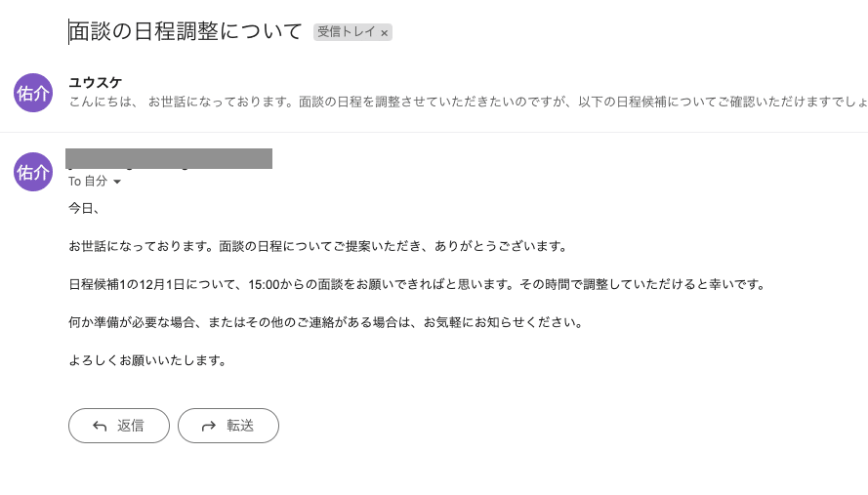
Task: Click the 転送 button label
Action: coord(240,426)
